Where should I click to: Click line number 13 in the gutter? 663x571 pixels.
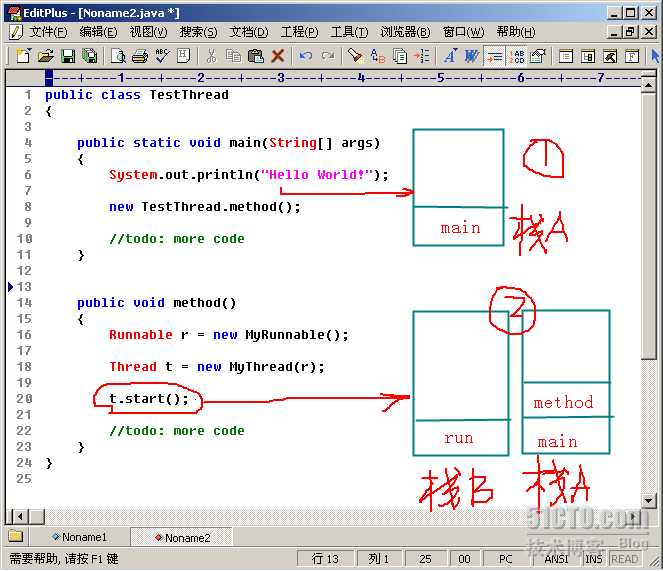click(x=24, y=287)
